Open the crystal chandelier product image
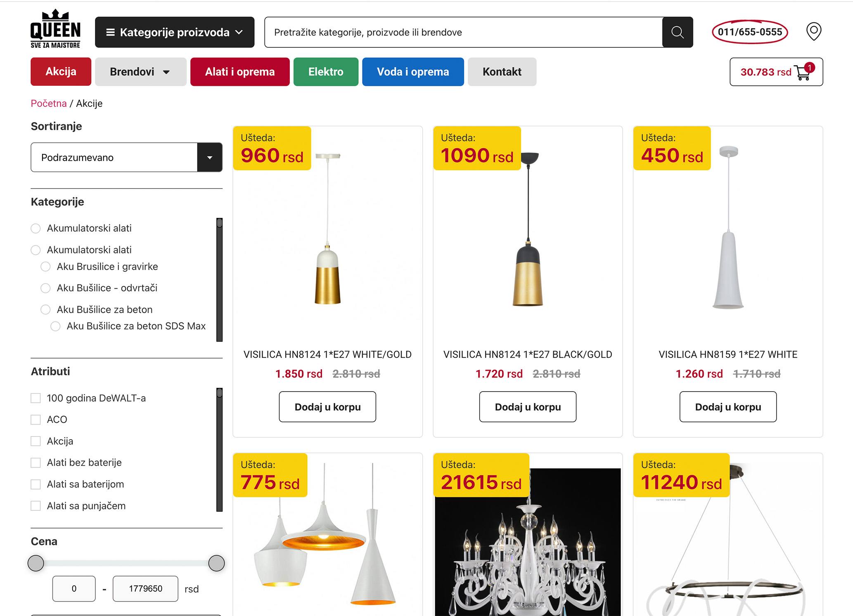Viewport: 853px width, 616px height. click(528, 545)
